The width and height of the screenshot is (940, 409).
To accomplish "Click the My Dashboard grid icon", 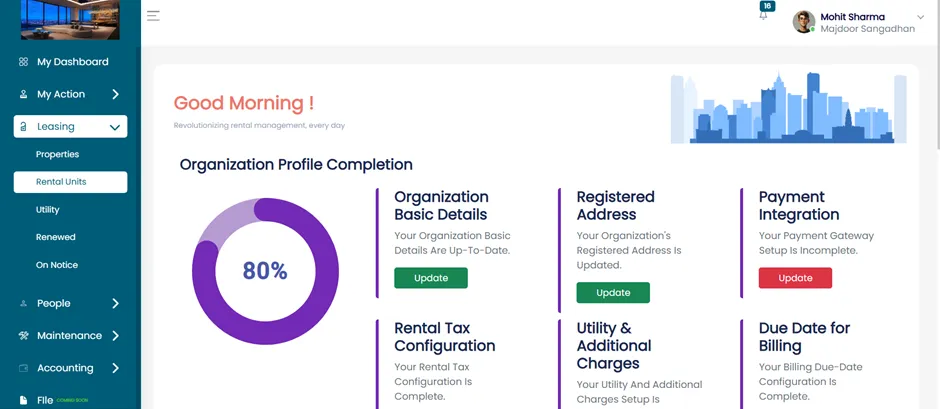I will click(23, 62).
